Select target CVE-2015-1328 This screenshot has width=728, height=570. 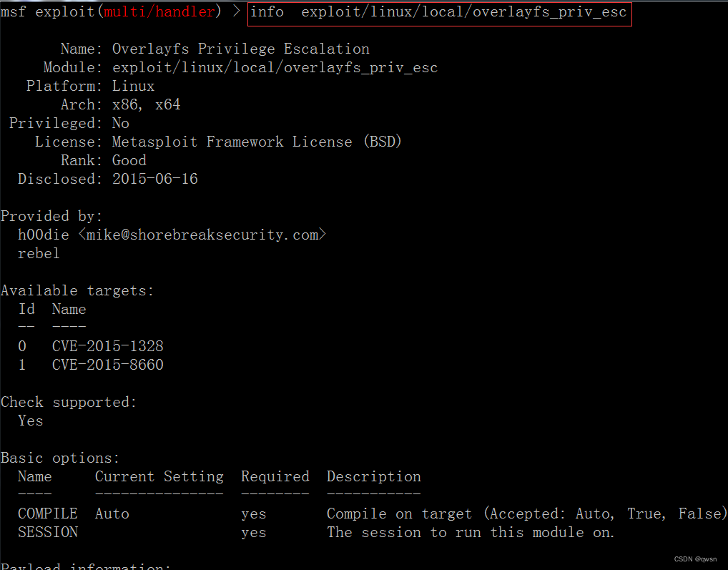(x=107, y=347)
